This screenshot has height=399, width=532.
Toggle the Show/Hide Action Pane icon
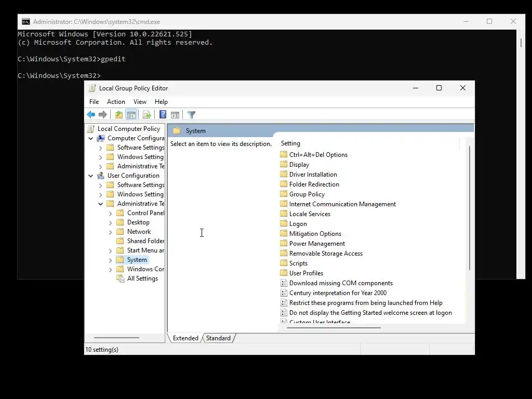(175, 115)
